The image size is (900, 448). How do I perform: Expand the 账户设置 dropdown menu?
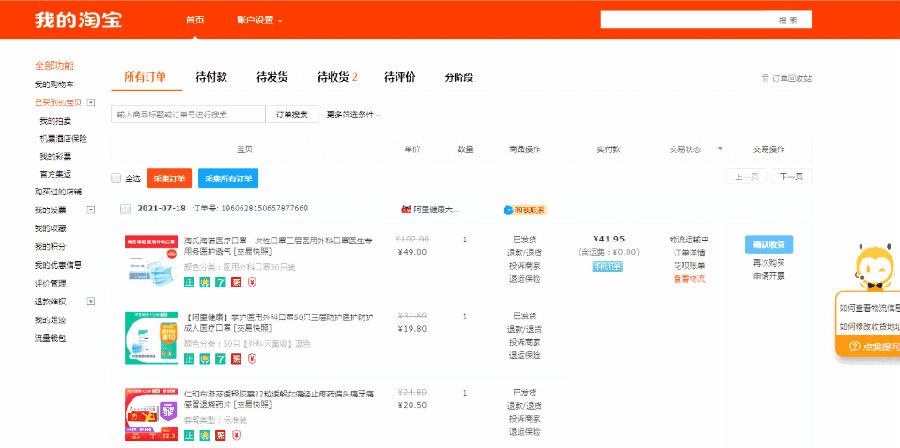(260, 20)
